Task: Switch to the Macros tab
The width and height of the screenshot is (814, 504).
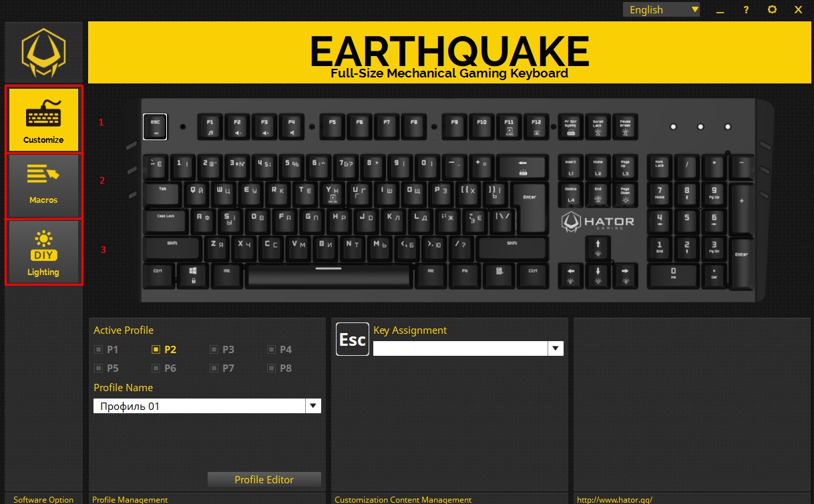Action: 43,186
